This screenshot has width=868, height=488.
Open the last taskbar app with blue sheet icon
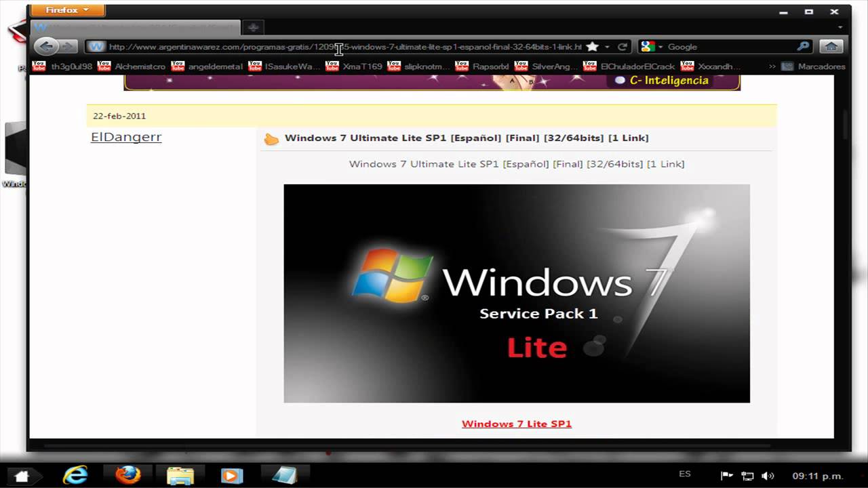(284, 475)
